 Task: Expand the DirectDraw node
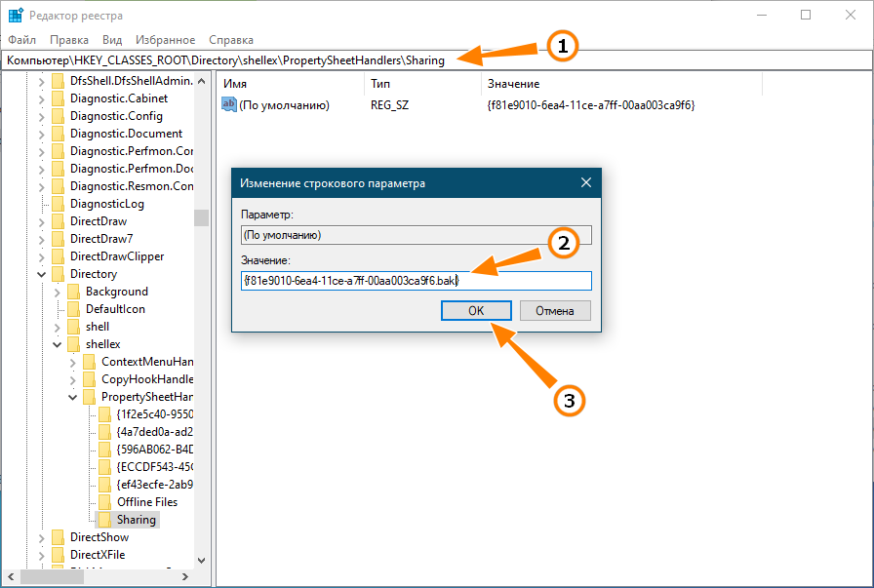41,222
